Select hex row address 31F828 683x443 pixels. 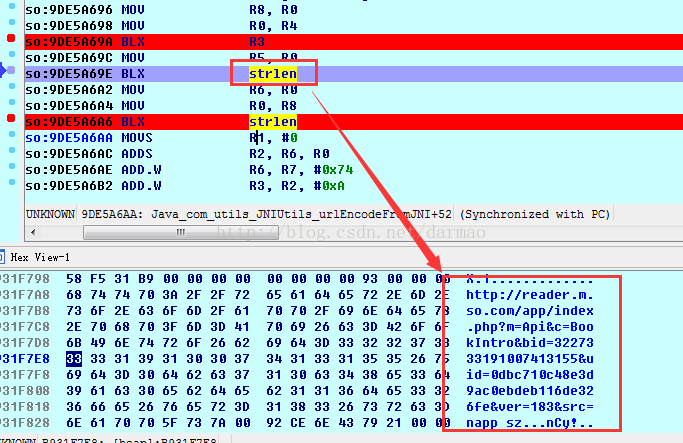[x=25, y=423]
